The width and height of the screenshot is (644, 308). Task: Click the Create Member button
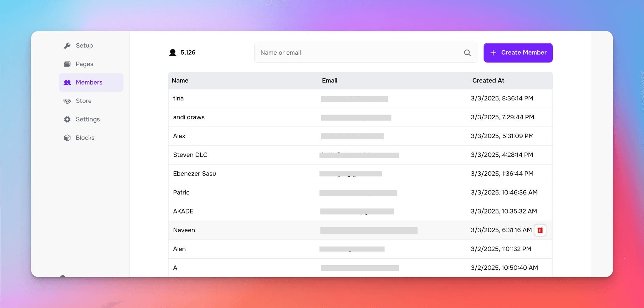point(518,52)
